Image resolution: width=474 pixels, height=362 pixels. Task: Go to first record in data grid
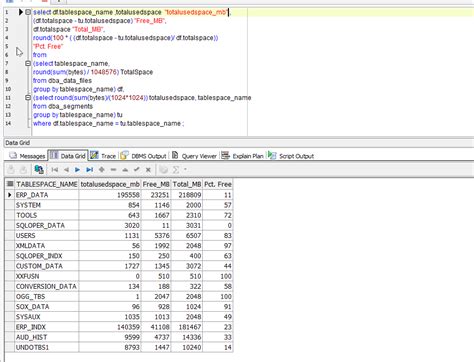[55, 170]
